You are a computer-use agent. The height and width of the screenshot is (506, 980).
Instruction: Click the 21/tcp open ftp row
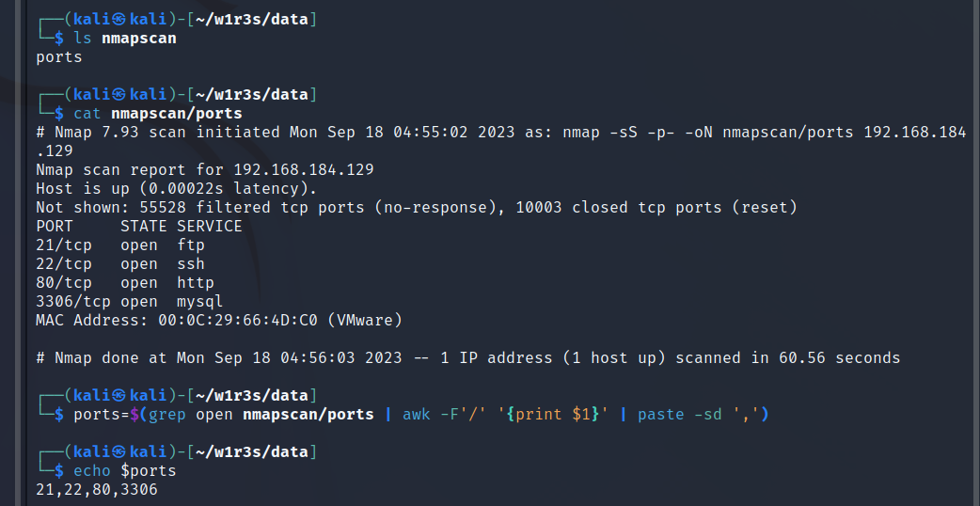click(120, 245)
